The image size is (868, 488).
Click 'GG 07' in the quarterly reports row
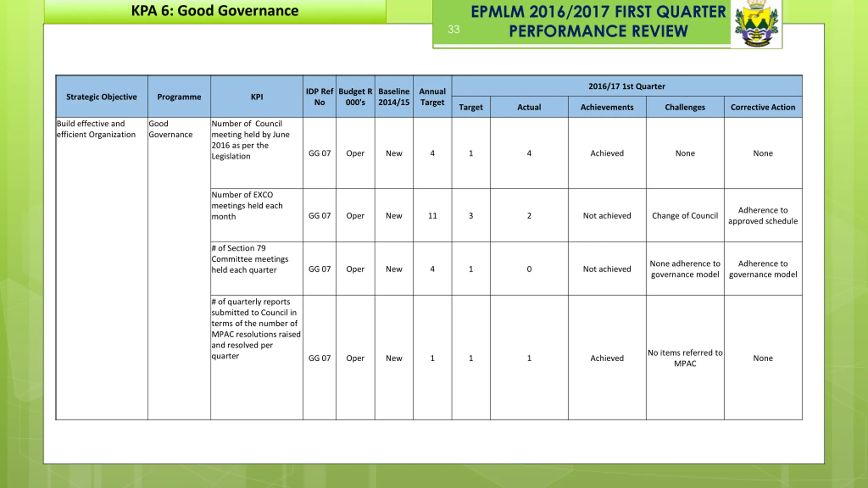319,358
